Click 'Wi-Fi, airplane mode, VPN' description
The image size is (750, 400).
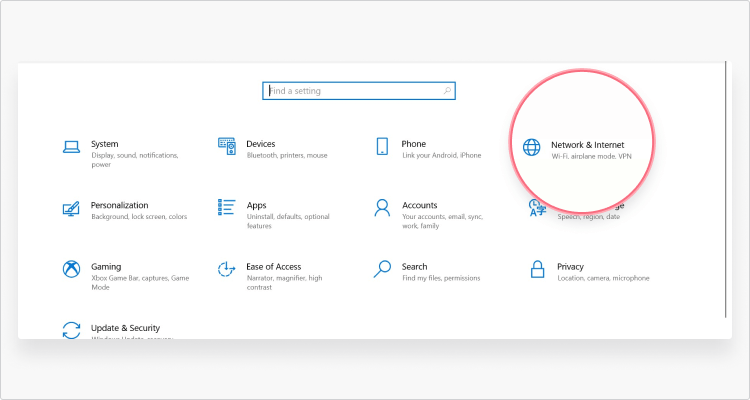tap(592, 156)
